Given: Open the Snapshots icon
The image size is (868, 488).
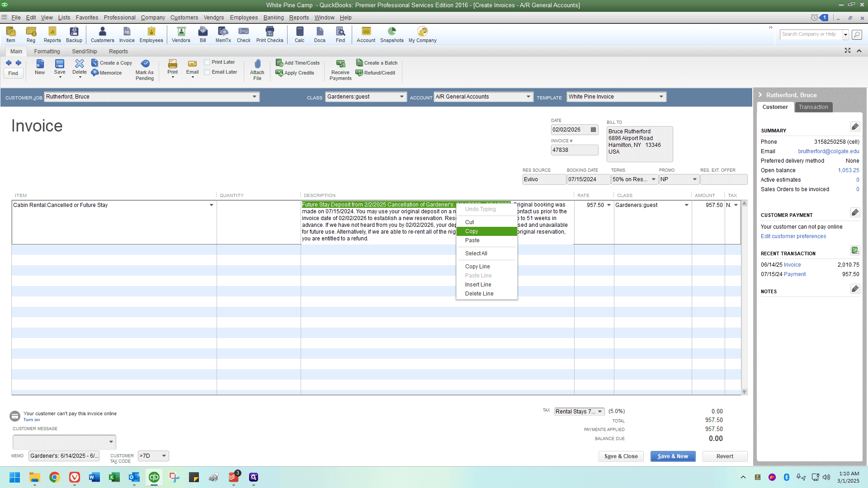Looking at the screenshot, I should click(x=392, y=34).
